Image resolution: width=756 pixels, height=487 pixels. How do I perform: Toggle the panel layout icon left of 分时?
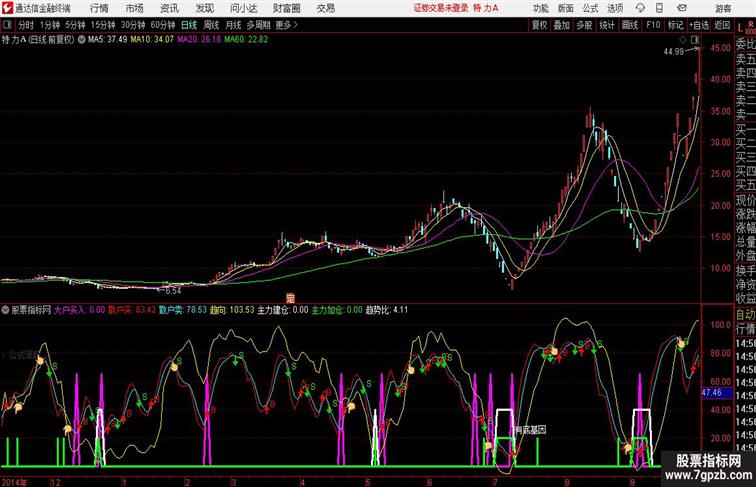coord(7,25)
